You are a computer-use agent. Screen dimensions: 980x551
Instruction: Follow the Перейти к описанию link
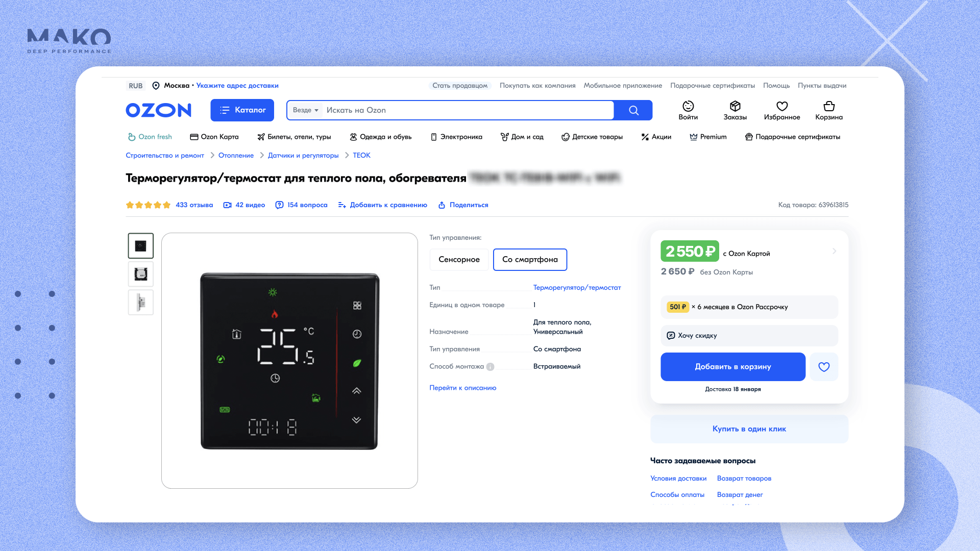point(462,388)
